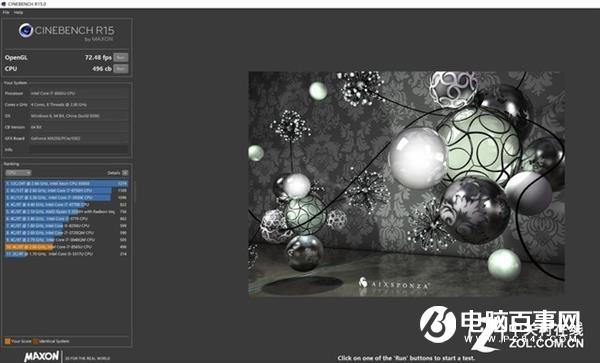
Task: Run the CPU benchmark test
Action: pos(121,69)
